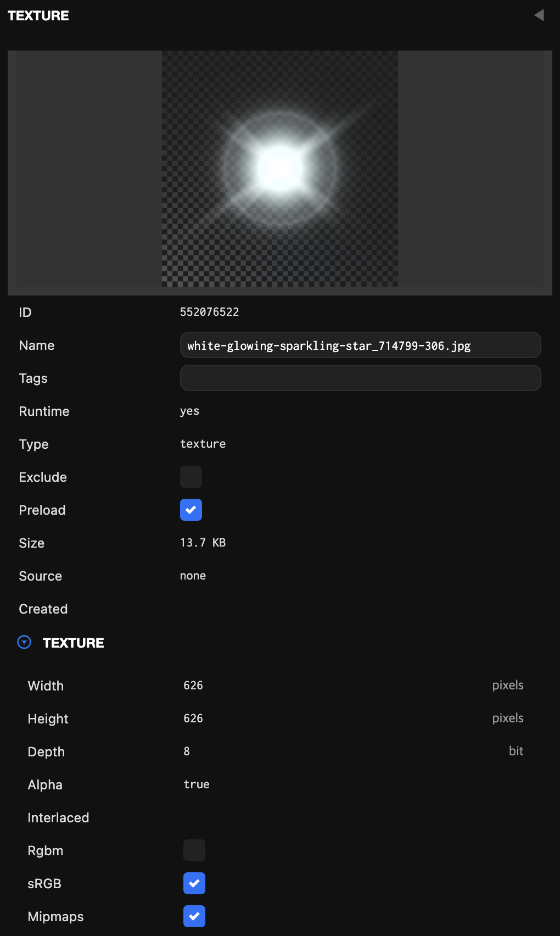560x936 pixels.
Task: Disable the sRGB checkbox
Action: click(x=194, y=883)
